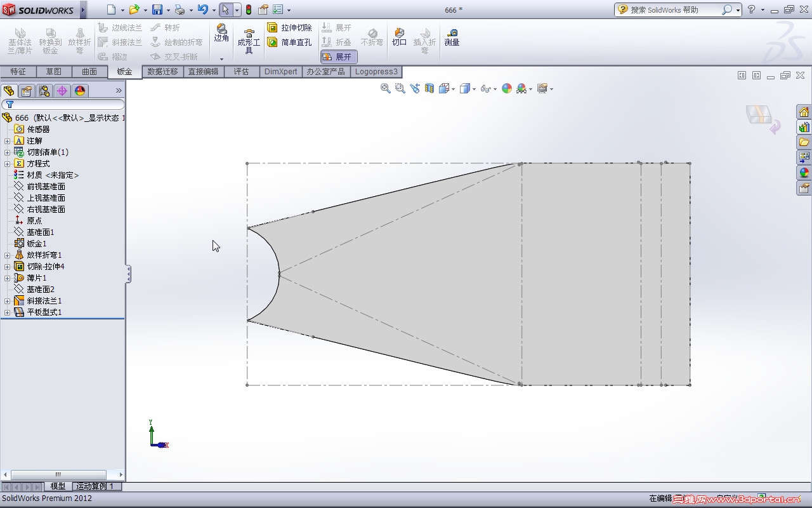The image size is (812, 508).
Task: Click the feature tree filter field
Action: coord(63,104)
